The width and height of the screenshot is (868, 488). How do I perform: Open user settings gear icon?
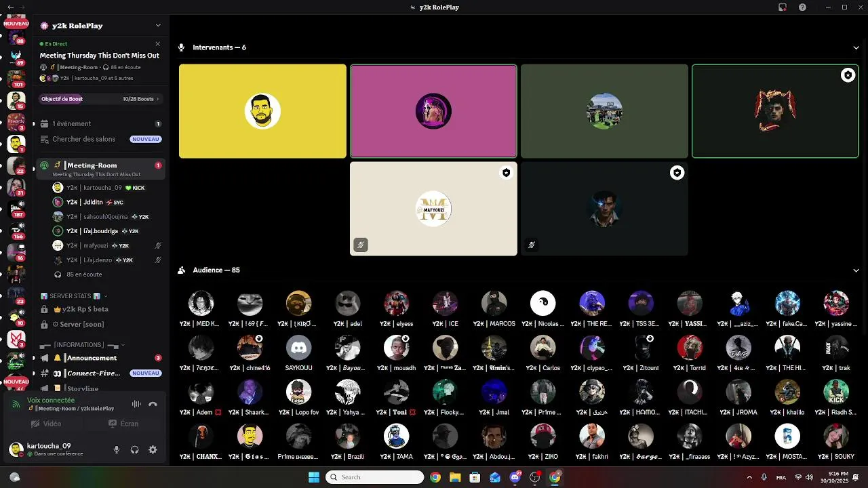[153, 449]
